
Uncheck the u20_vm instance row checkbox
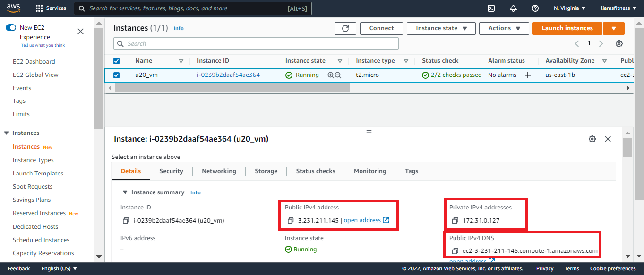pyautogui.click(x=117, y=75)
